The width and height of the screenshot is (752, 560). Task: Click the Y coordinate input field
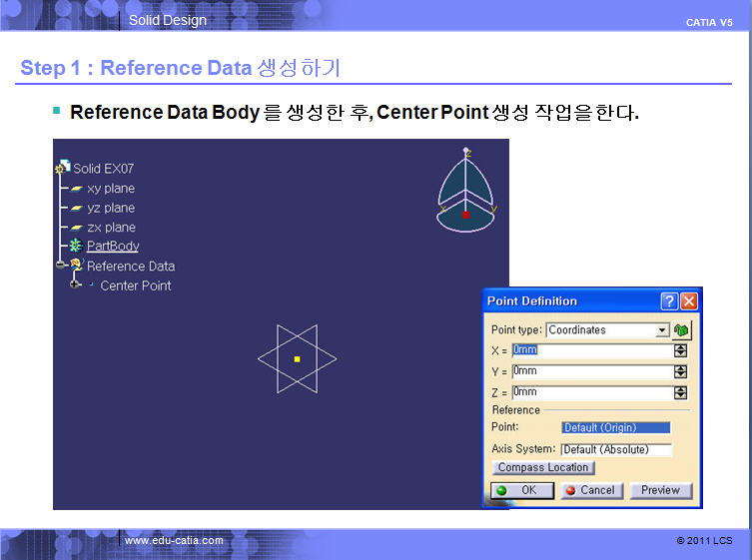593,371
